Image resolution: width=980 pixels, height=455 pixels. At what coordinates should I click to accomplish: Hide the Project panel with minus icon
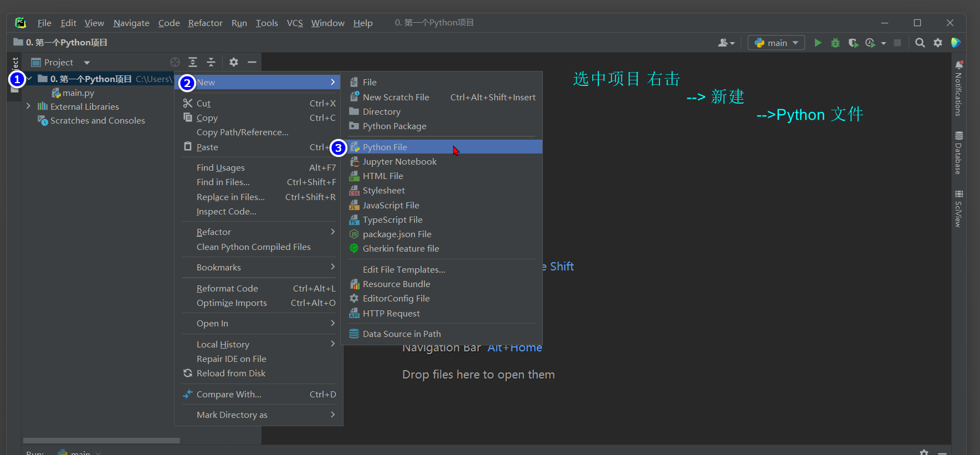(252, 62)
